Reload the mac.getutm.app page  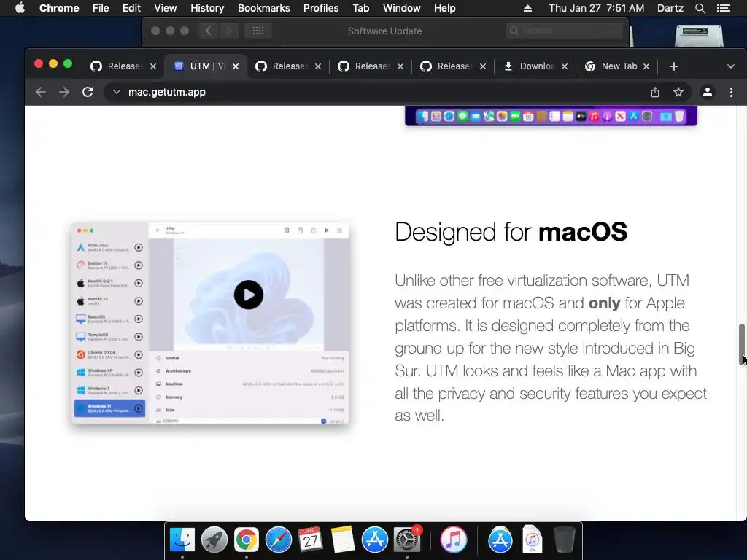pos(88,92)
